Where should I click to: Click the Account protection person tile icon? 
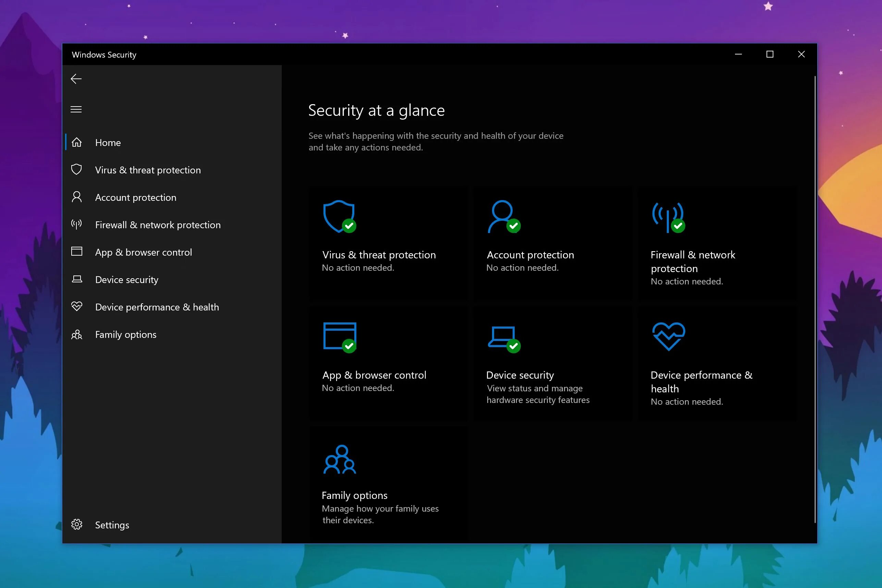[x=502, y=216]
